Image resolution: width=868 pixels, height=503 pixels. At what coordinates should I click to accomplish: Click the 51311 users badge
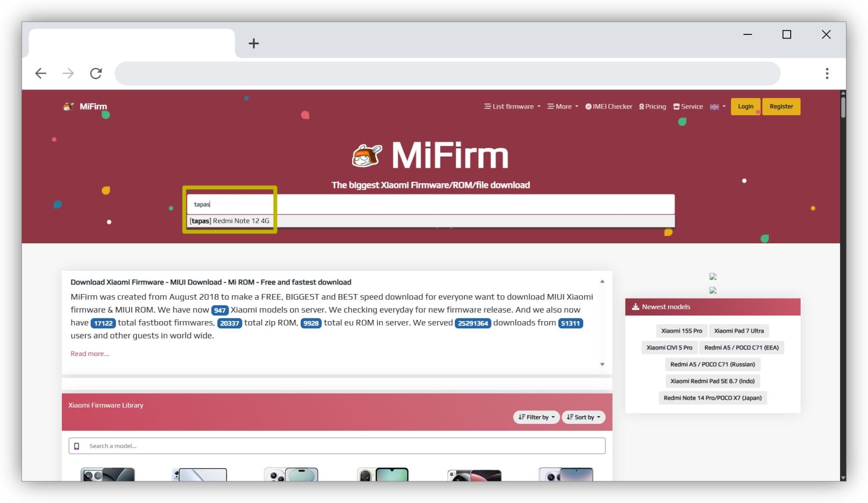tap(571, 323)
